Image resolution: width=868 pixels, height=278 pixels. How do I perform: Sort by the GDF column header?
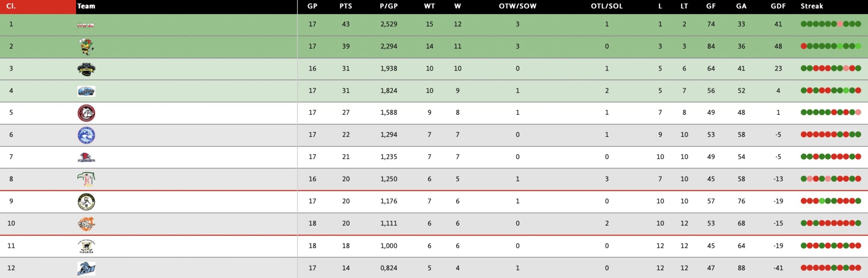778,6
